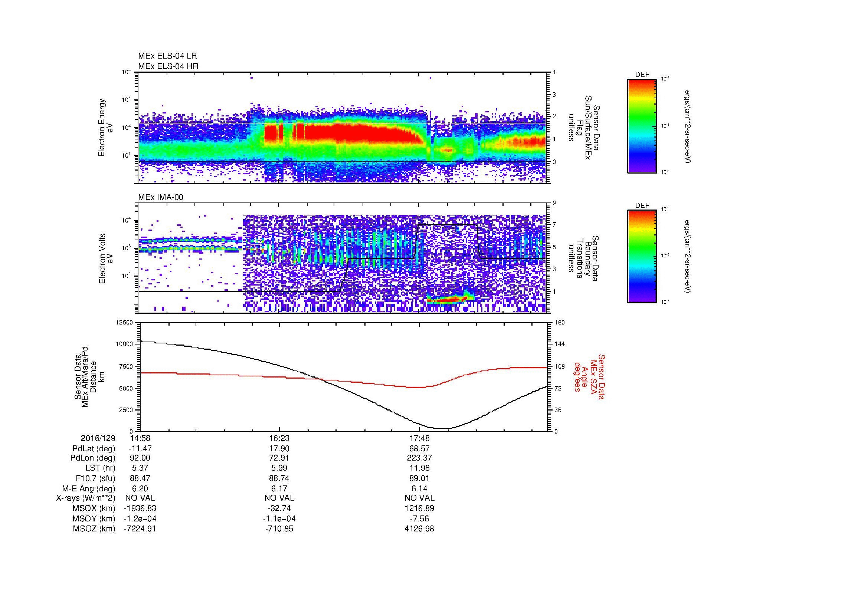Click the 'Electron Energy eV' axis label
The width and height of the screenshot is (868, 613).
point(106,128)
